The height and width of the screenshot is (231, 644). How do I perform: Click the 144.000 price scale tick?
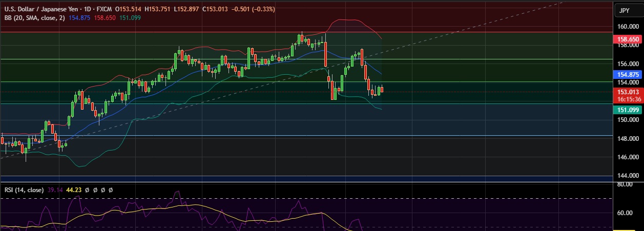pyautogui.click(x=627, y=175)
